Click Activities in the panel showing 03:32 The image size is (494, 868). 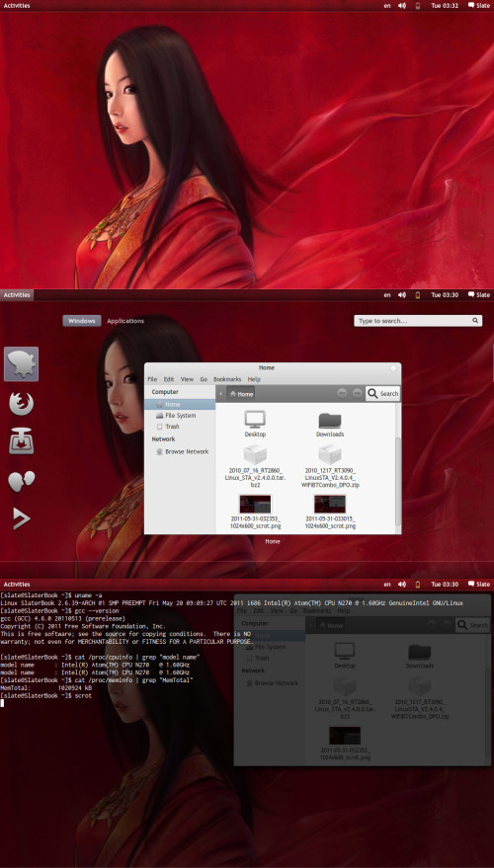pos(17,6)
